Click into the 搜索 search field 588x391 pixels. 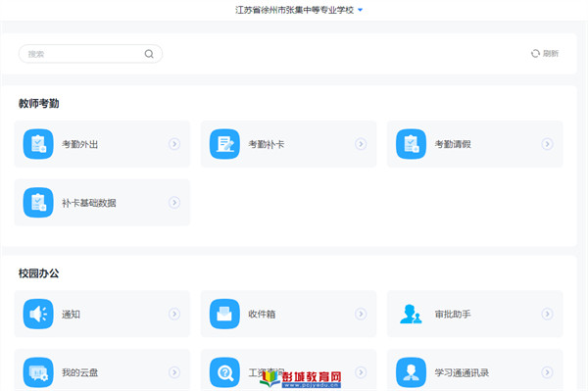point(90,54)
